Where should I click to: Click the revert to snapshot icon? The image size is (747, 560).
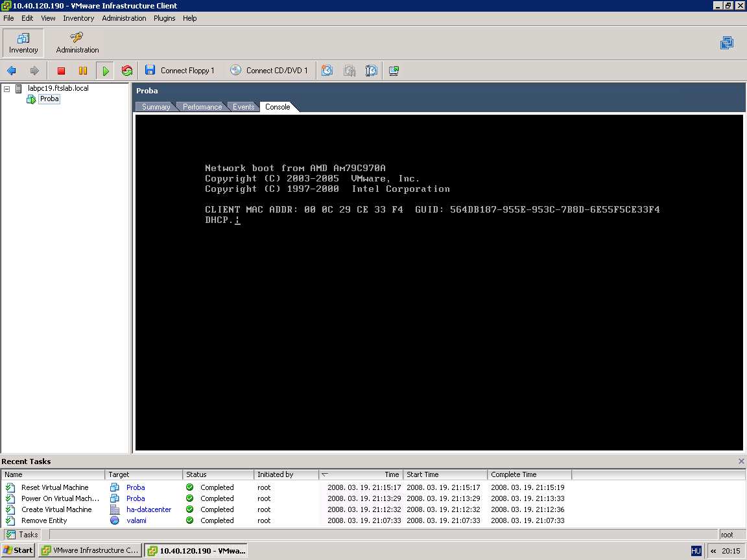[350, 71]
